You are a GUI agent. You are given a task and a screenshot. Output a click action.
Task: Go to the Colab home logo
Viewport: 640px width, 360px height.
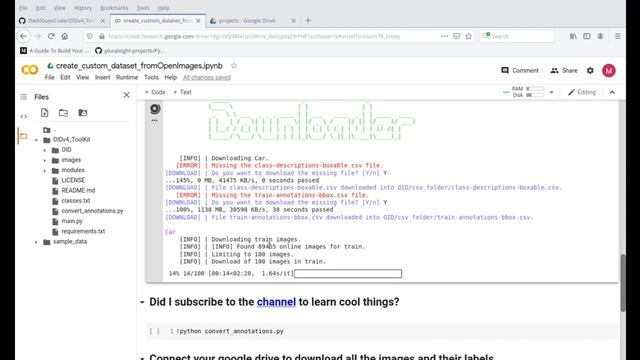pos(30,70)
